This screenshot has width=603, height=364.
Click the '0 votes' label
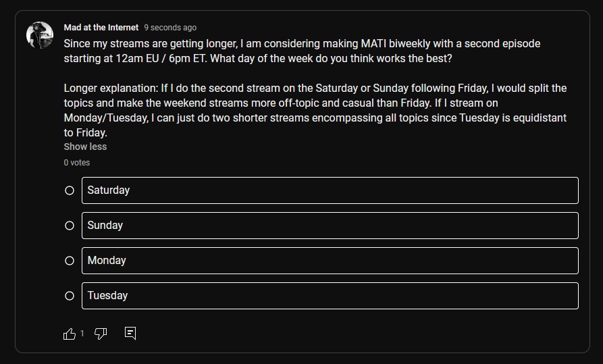(x=77, y=162)
